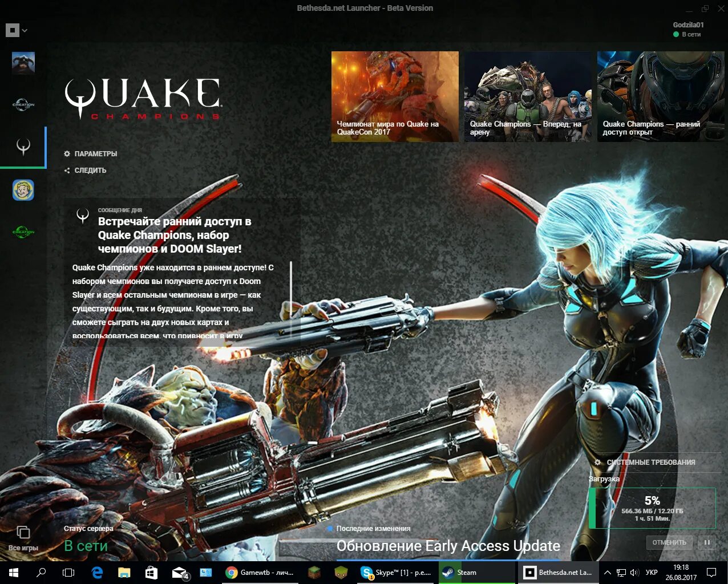Viewport: 728px width, 584px height.
Task: Switch the УКР input language
Action: pos(652,573)
